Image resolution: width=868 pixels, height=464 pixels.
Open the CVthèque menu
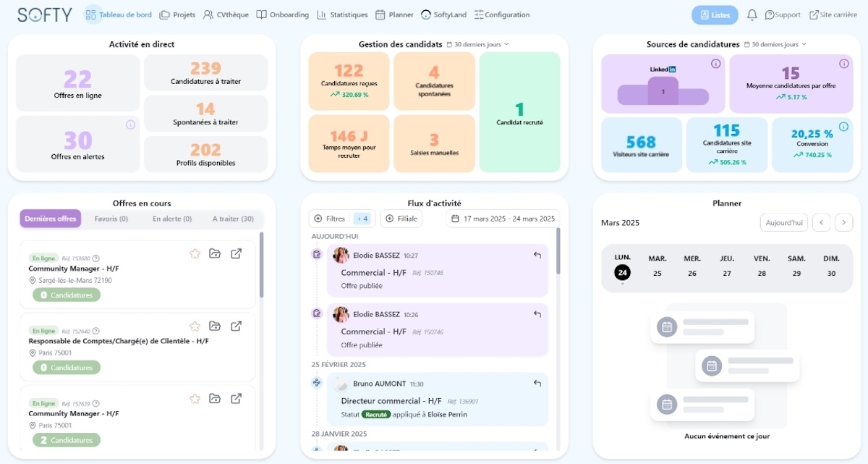coord(228,14)
